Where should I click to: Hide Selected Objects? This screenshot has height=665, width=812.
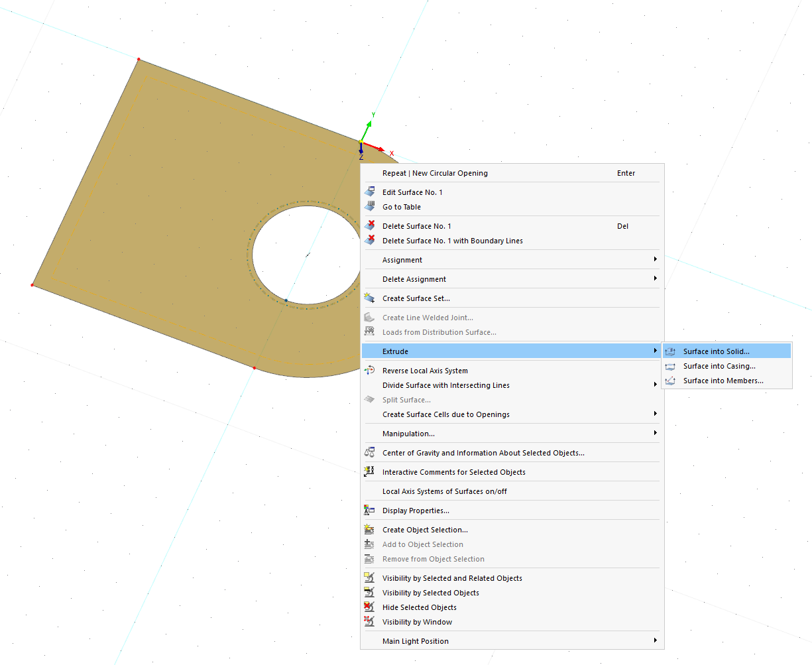click(420, 607)
